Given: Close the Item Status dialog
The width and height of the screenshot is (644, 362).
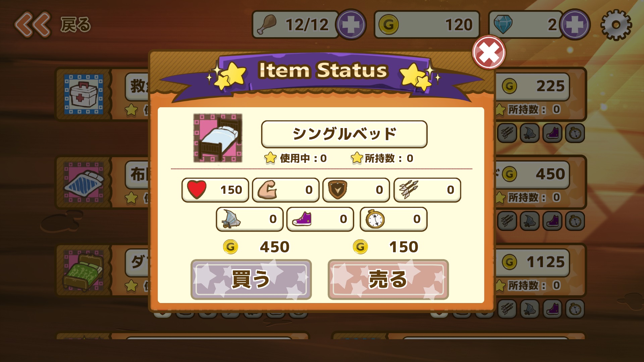Looking at the screenshot, I should point(489,53).
